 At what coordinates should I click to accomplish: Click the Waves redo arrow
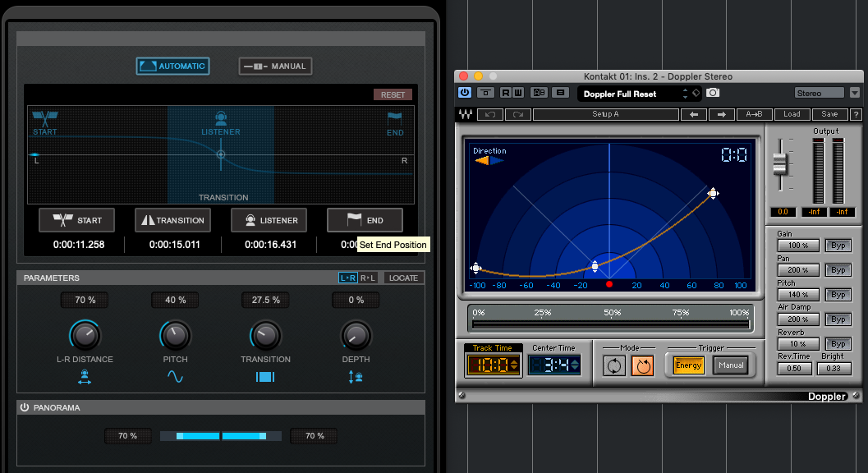tap(517, 114)
